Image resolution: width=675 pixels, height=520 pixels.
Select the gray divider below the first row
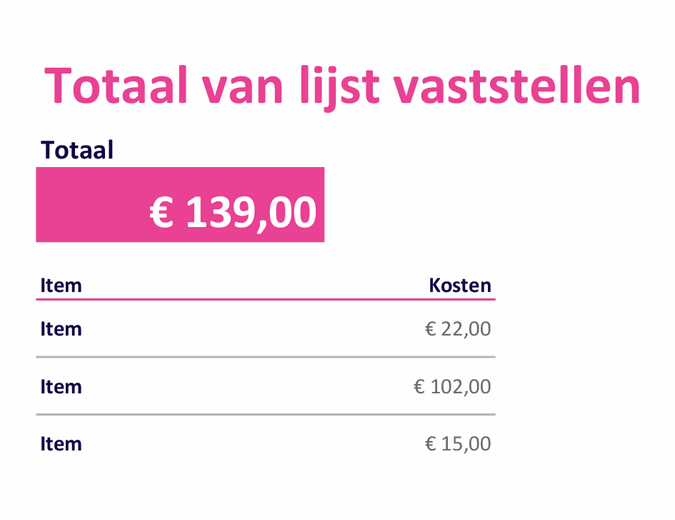point(265,357)
